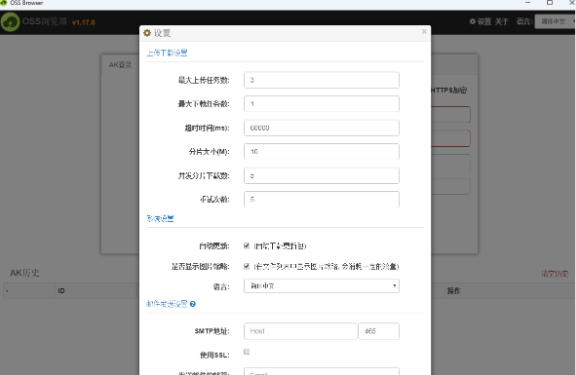The height and width of the screenshot is (375, 576).
Task: Toggle the 是否显示图片缩略 checkbox
Action: pos(246,266)
